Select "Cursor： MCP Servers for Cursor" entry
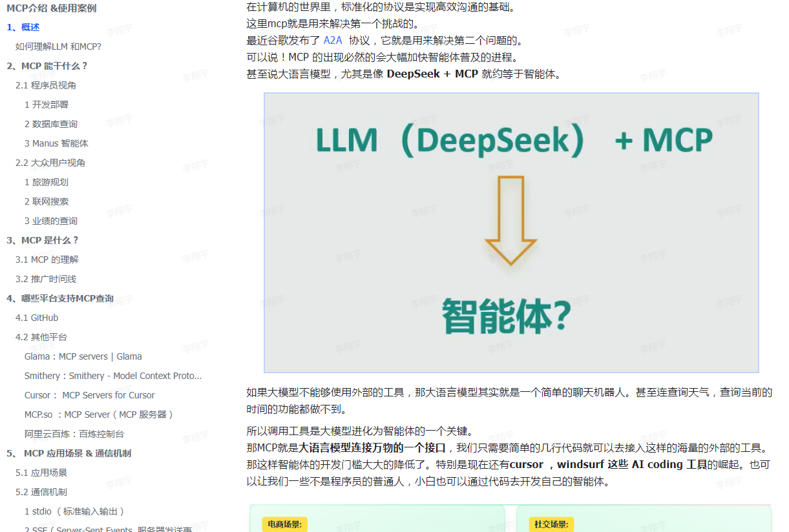This screenshot has height=532, width=789. tap(90, 395)
